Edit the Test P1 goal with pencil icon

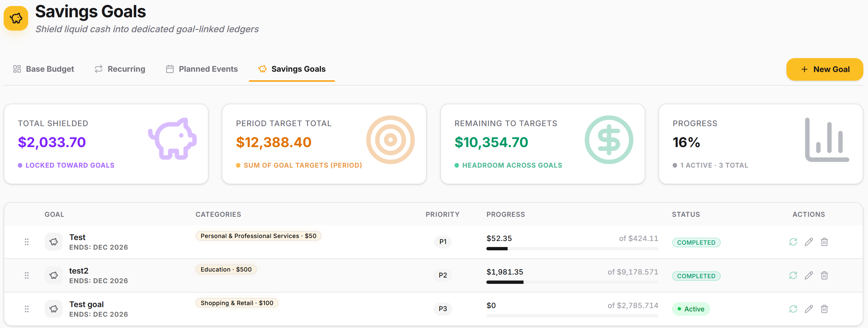coord(809,242)
